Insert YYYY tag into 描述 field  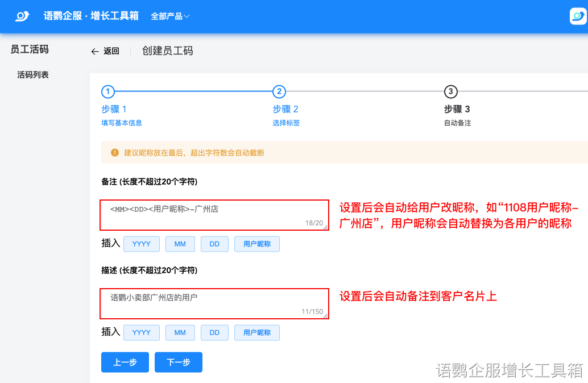click(142, 332)
